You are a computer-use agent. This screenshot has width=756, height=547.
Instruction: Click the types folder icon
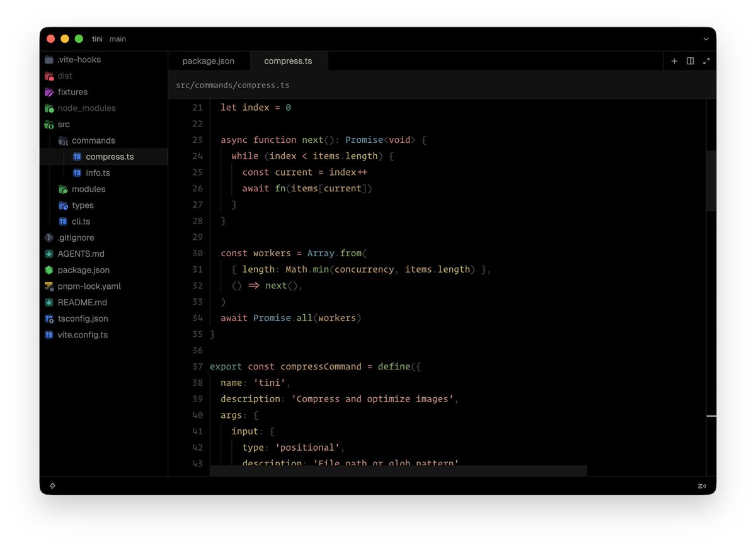63,205
